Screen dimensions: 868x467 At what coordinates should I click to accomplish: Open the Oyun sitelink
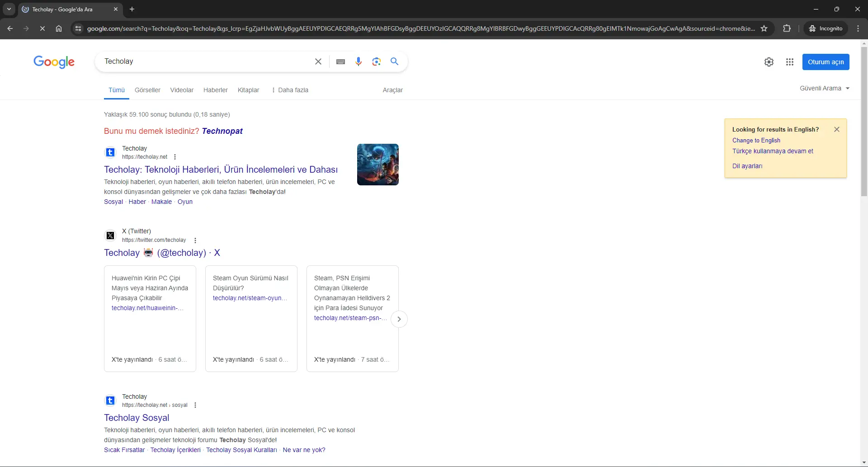point(185,202)
